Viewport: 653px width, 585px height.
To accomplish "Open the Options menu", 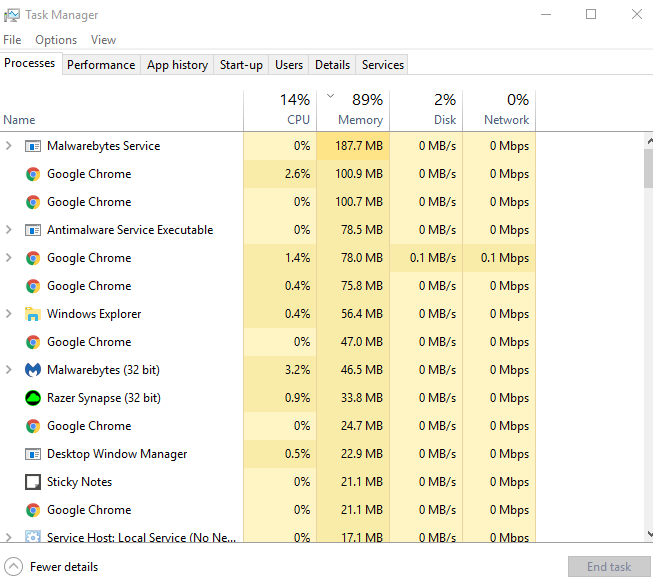I will [x=56, y=40].
